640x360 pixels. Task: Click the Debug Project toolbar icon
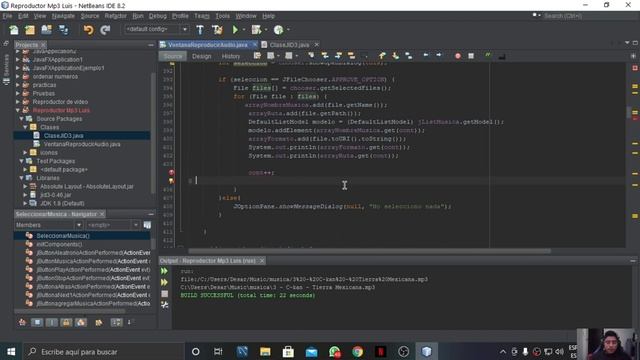tap(256, 30)
